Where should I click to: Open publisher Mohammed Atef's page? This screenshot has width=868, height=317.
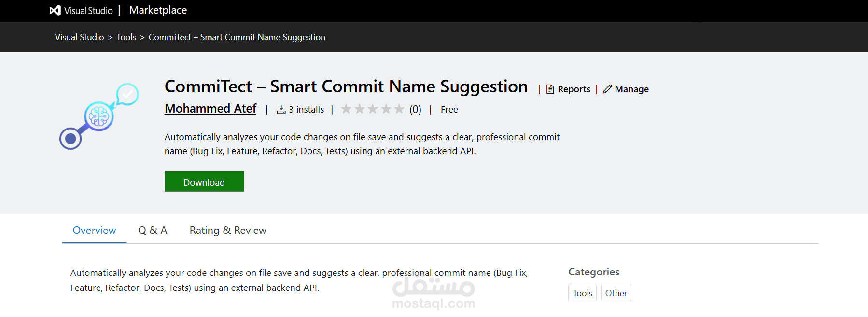pyautogui.click(x=210, y=109)
